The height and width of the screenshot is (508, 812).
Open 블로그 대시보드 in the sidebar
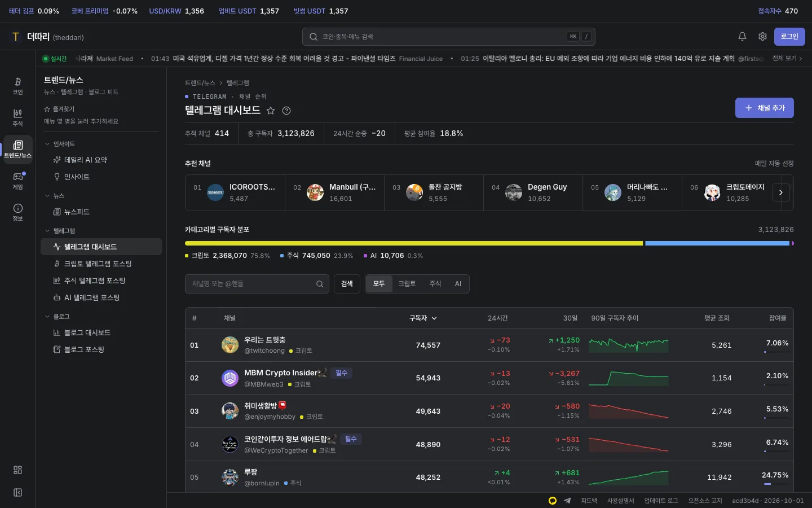pos(101,332)
